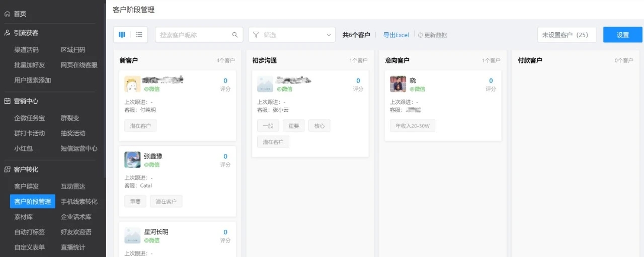Click 一般 tag in 初步沟通 card
Viewport: 644px width, 257px height.
click(x=268, y=125)
